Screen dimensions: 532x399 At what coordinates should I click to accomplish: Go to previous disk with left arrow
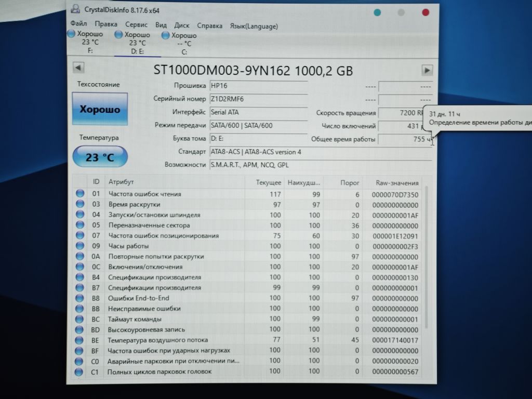[x=78, y=67]
